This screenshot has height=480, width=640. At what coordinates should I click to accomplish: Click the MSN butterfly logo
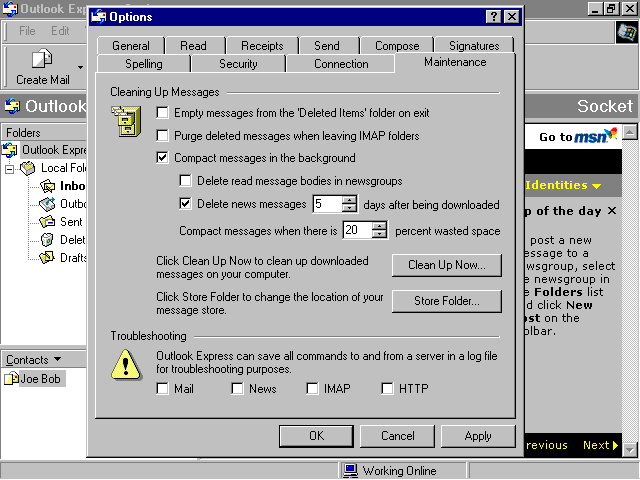click(611, 133)
